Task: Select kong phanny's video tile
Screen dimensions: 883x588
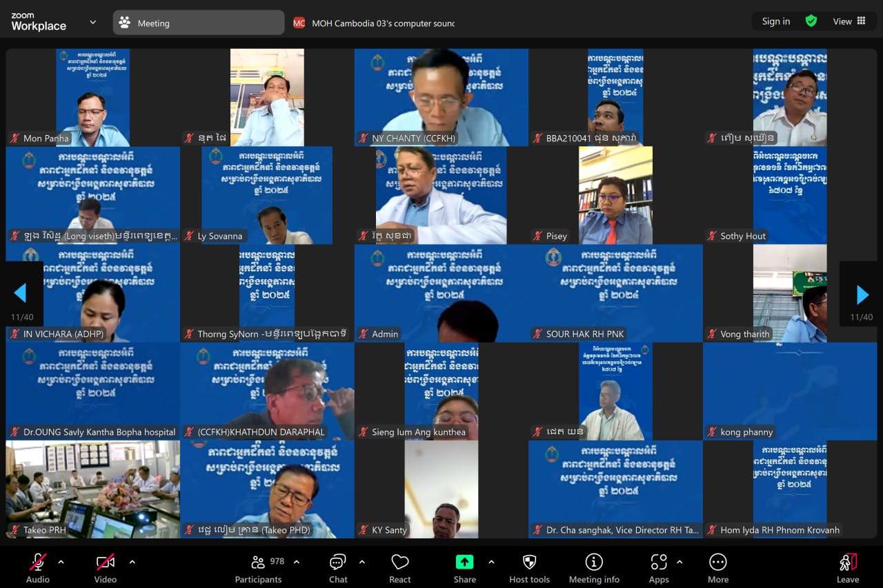Action: pyautogui.click(x=790, y=392)
